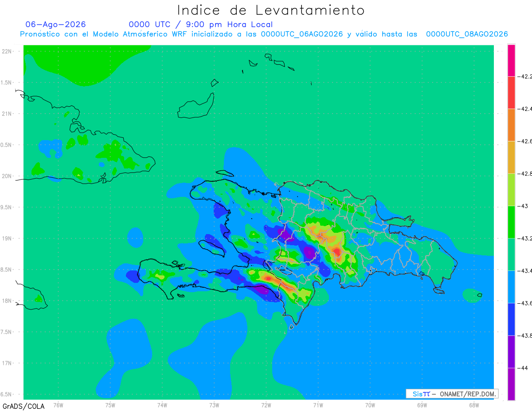Click the '22N' latitude label
The image size is (532, 411).
coord(8,51)
